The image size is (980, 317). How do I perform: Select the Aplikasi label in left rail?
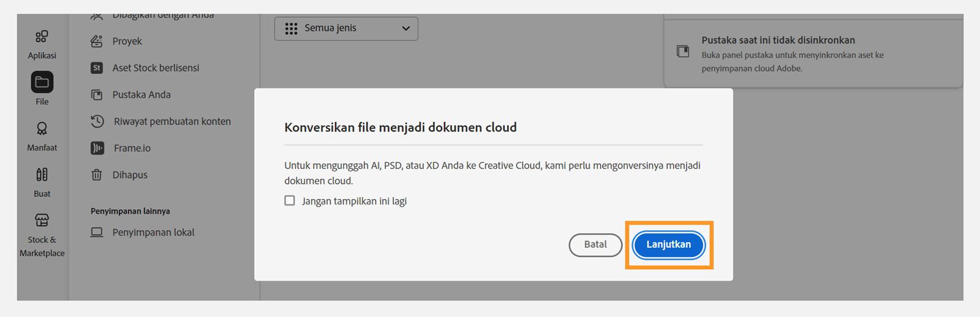(42, 56)
